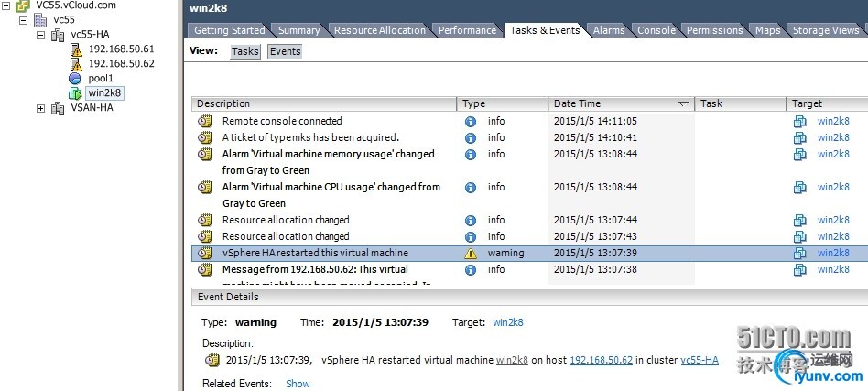Click event icon for Remote console connected
This screenshot has height=391, width=868.
tap(205, 121)
